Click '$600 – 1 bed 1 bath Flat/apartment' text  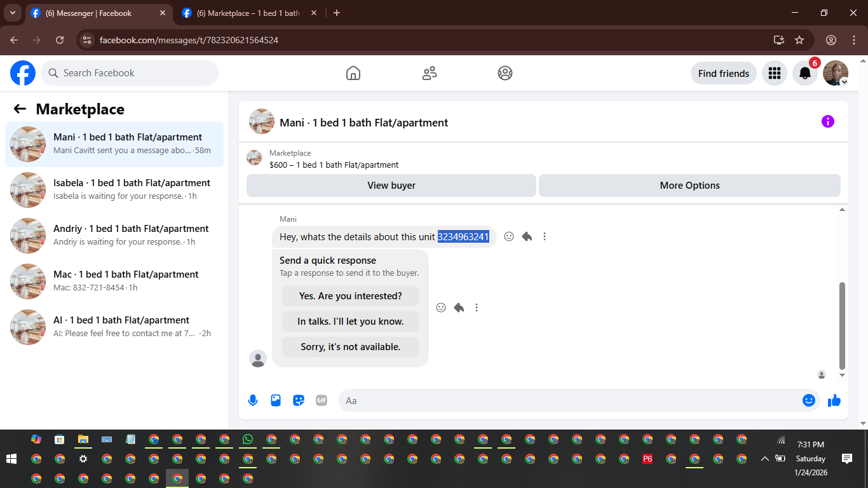coord(334,165)
